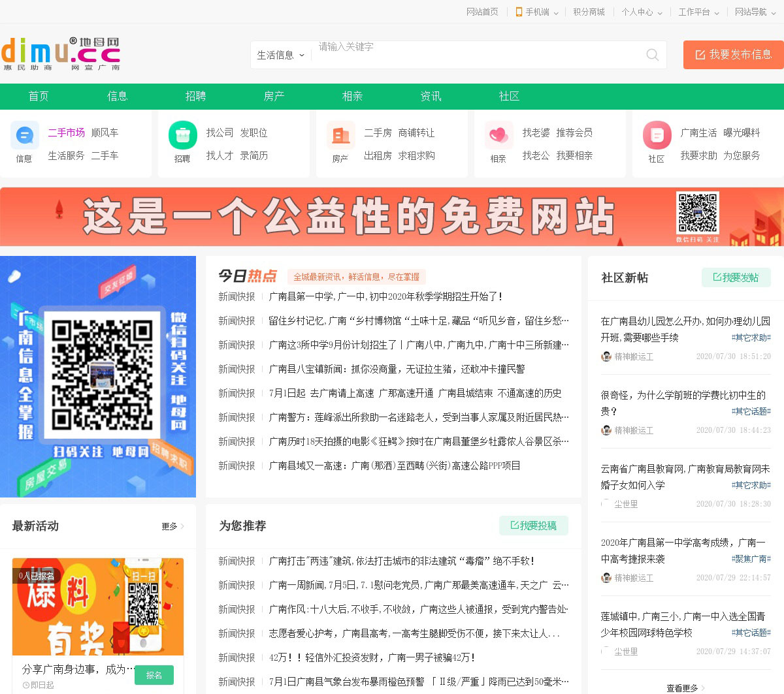
Task: Open the 相亲 heart icon
Action: click(x=498, y=135)
